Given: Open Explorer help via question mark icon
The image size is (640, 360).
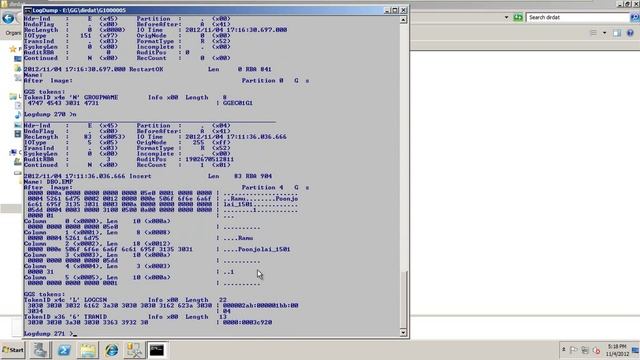Looking at the screenshot, I should [x=630, y=33].
